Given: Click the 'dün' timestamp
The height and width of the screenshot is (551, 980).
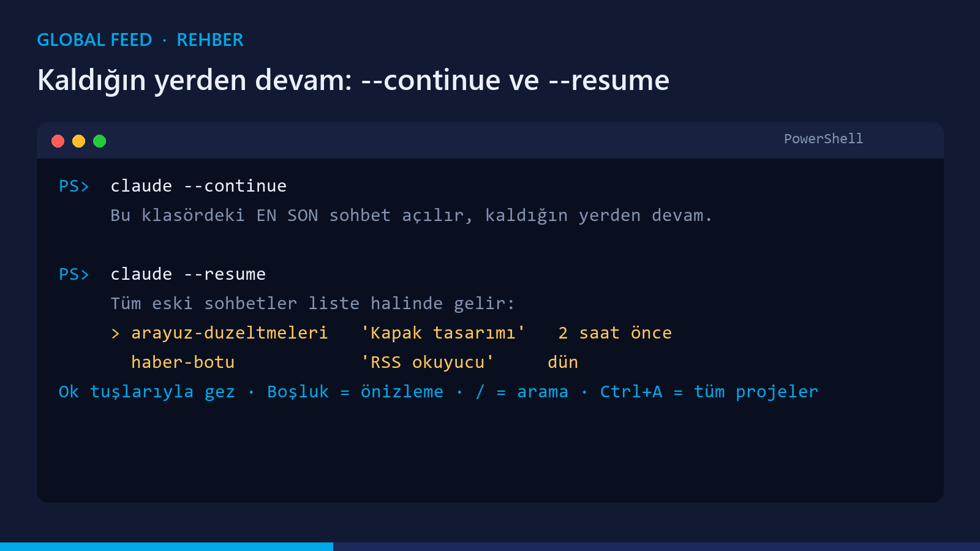Looking at the screenshot, I should pyautogui.click(x=563, y=362).
